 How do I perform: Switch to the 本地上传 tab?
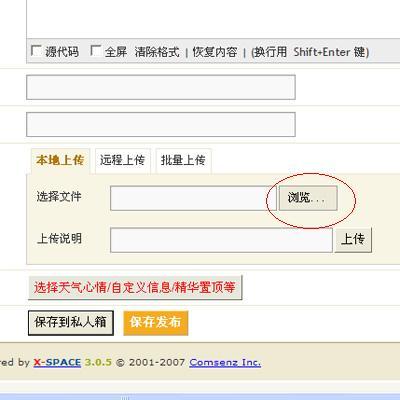(x=60, y=161)
